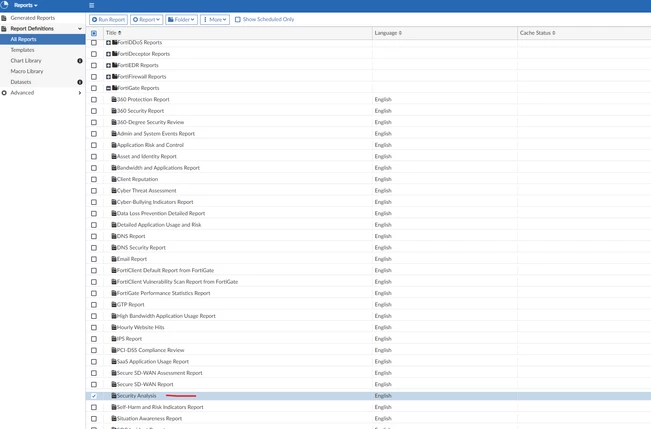This screenshot has width=651, height=429.
Task: Click the Run Report button
Action: (x=108, y=20)
